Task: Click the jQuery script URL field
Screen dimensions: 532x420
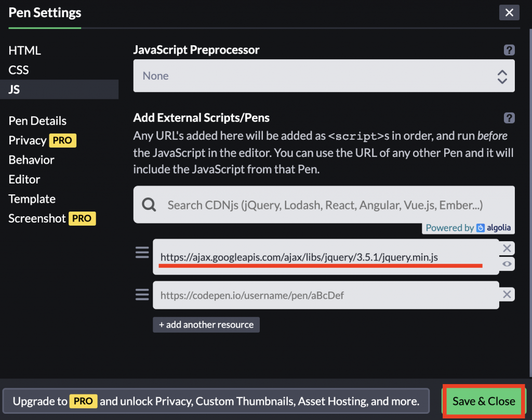Action: coord(326,257)
